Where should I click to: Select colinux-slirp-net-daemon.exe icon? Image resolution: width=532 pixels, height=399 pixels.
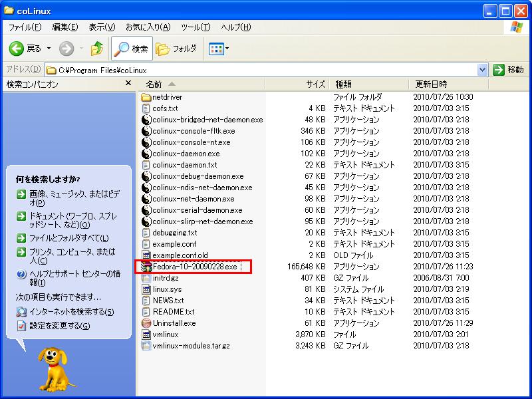click(146, 221)
